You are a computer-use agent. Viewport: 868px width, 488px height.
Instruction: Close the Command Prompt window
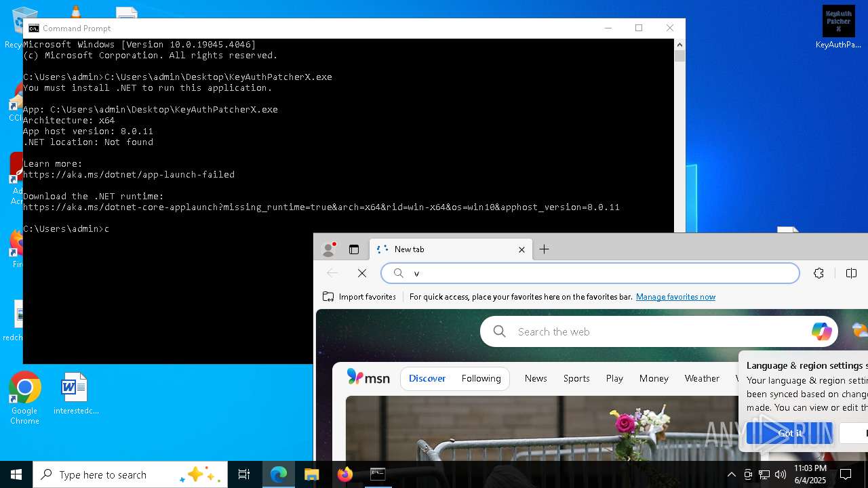pyautogui.click(x=670, y=28)
